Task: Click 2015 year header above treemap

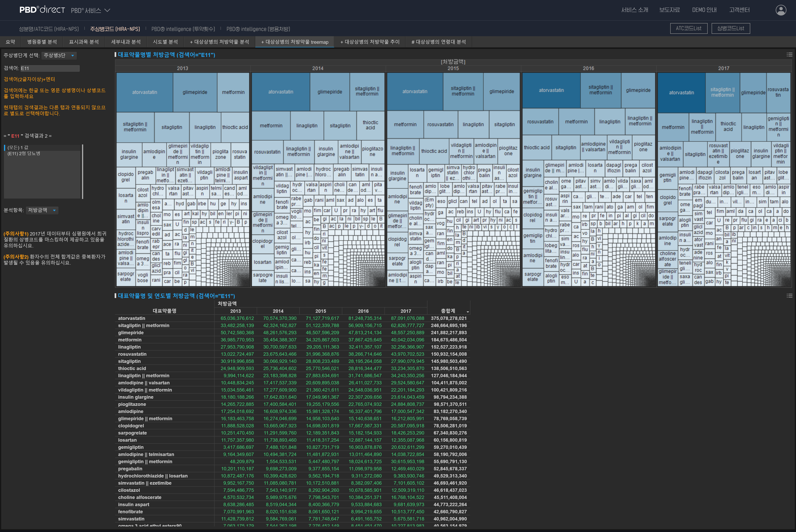Action: click(453, 68)
